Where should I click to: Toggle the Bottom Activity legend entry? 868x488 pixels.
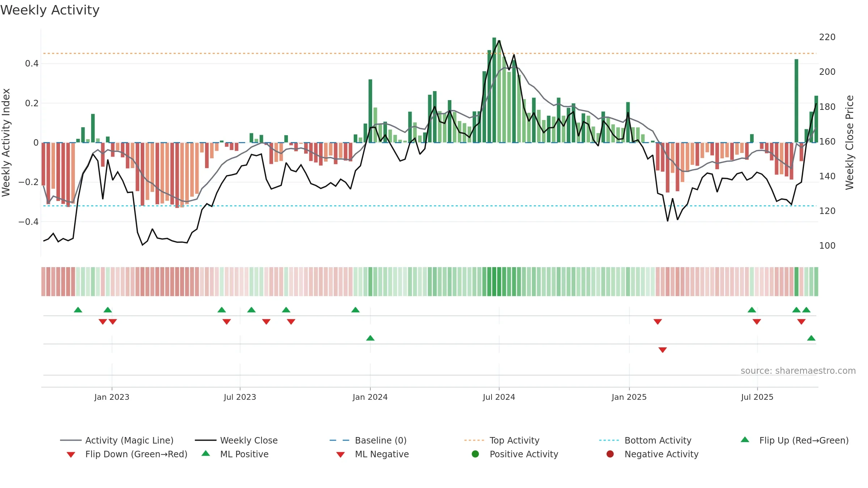click(x=645, y=440)
